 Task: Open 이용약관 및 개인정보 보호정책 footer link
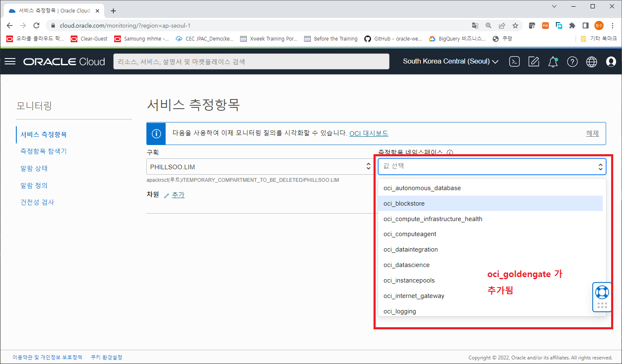pos(47,357)
